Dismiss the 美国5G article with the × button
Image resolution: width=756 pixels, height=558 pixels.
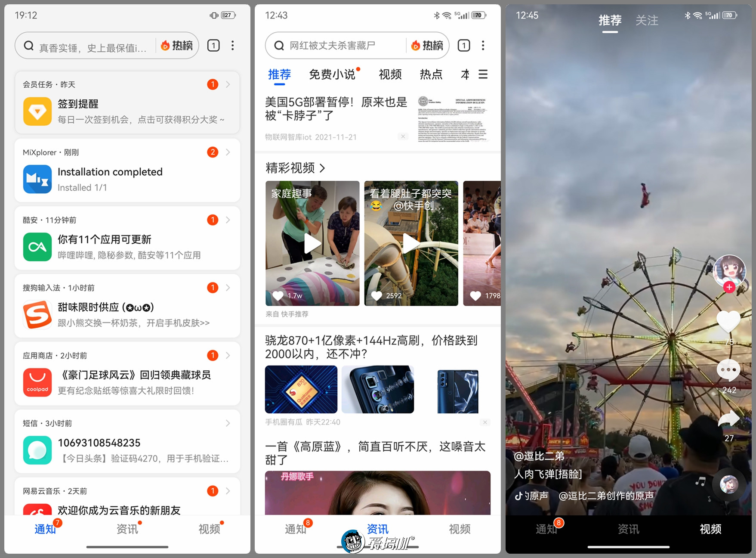click(403, 136)
